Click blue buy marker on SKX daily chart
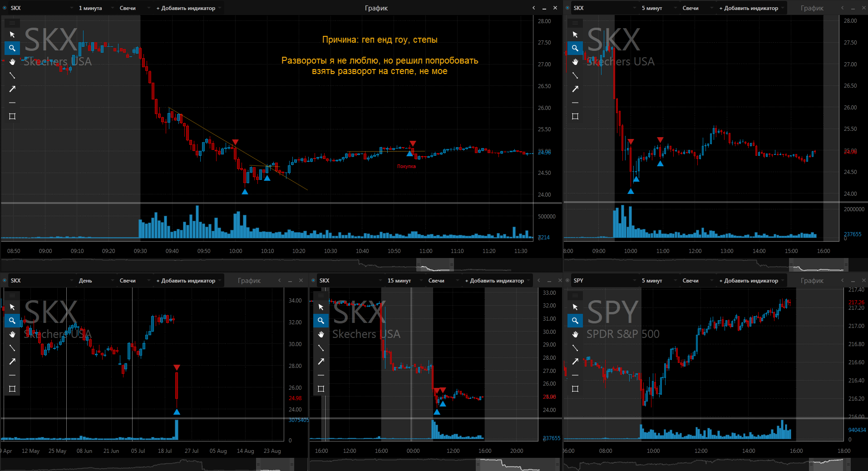The width and height of the screenshot is (868, 471). pyautogui.click(x=177, y=412)
